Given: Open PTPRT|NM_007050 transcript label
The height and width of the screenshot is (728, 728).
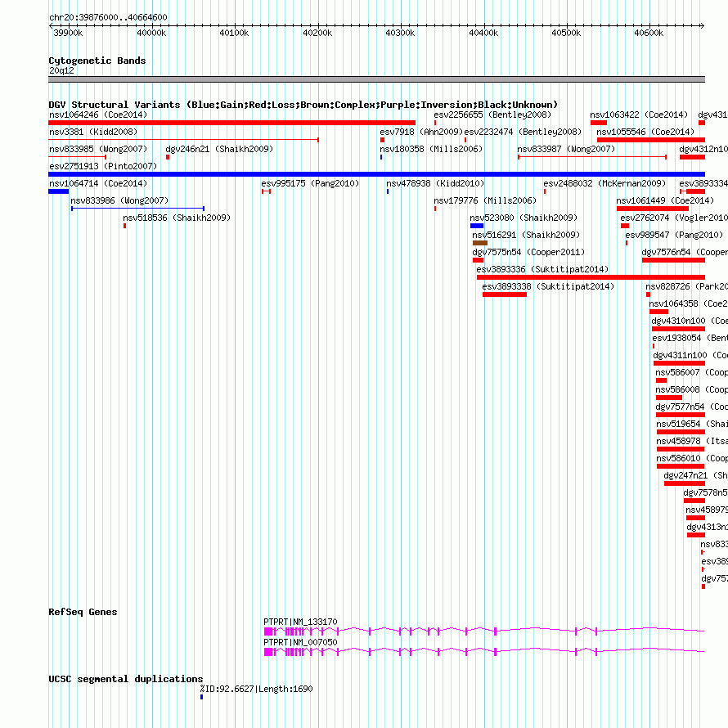Looking at the screenshot, I should point(300,643).
